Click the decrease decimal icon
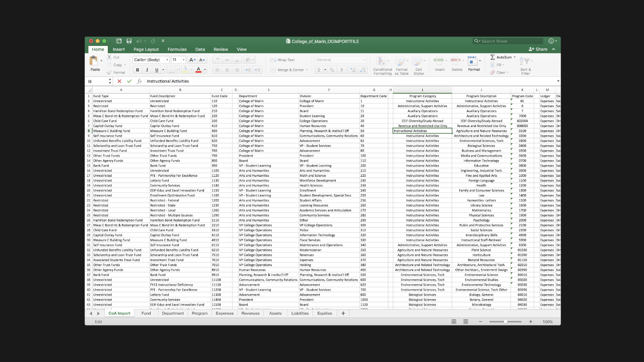 point(363,70)
